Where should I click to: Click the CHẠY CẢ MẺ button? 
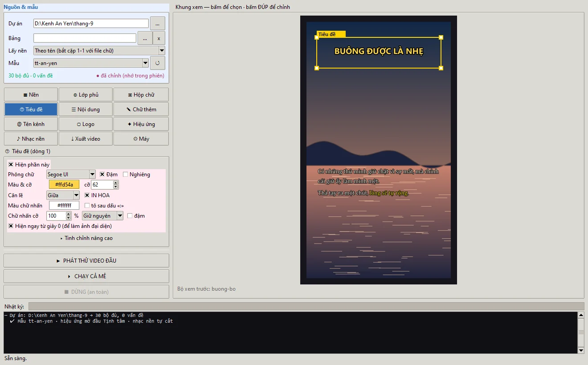[x=86, y=276]
